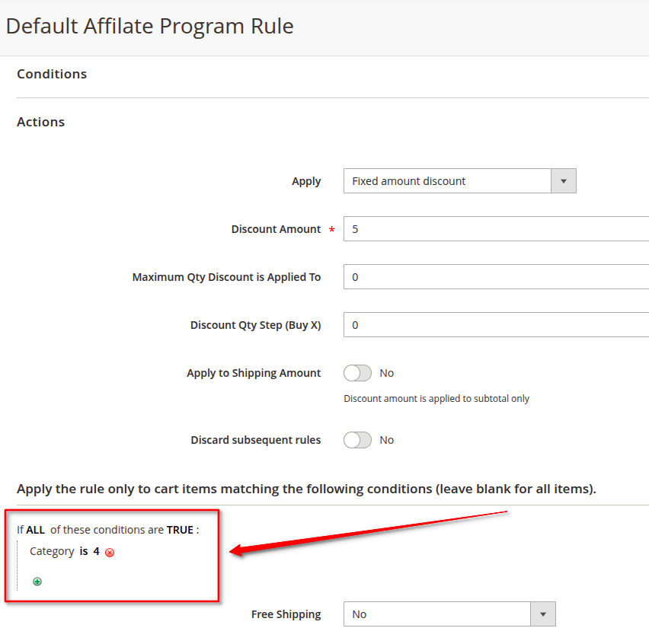Click Maximum Qty Discount is Applied To field
This screenshot has width=649, height=644.
pos(496,277)
